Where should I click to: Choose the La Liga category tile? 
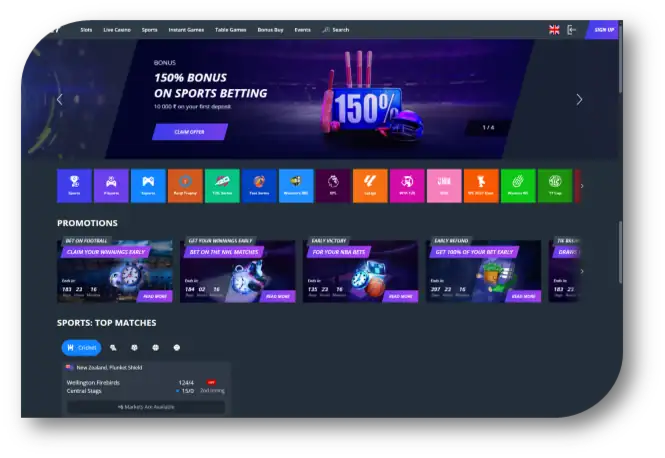coord(370,186)
